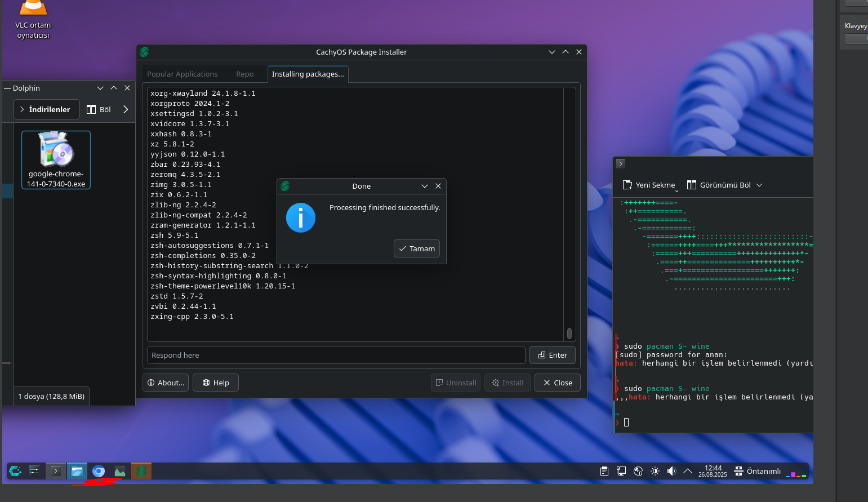Click the Uninstall button
This screenshot has height=502, width=868.
456,383
